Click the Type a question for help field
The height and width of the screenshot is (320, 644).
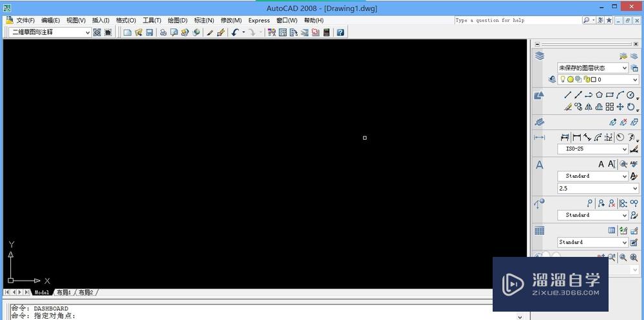(518, 20)
